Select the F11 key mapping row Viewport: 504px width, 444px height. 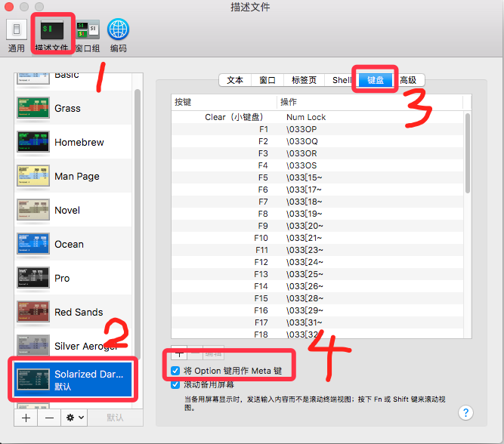coord(317,250)
